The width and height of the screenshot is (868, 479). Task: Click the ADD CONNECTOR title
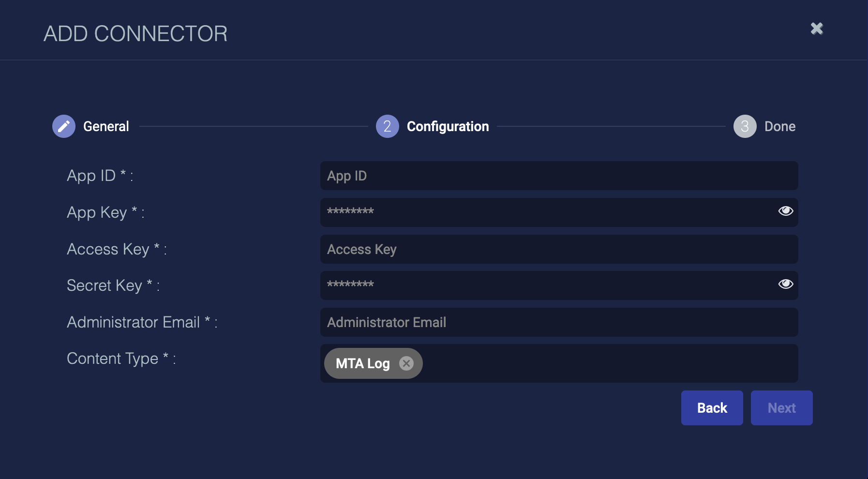tap(135, 34)
